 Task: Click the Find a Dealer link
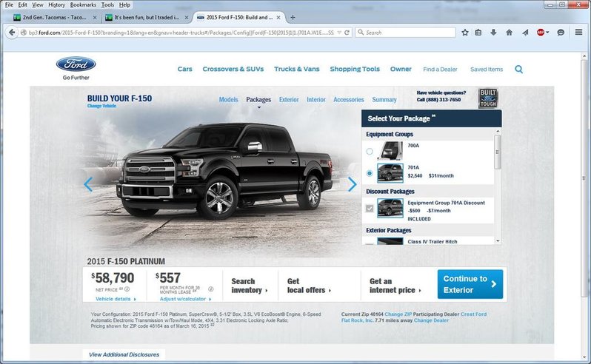(440, 70)
